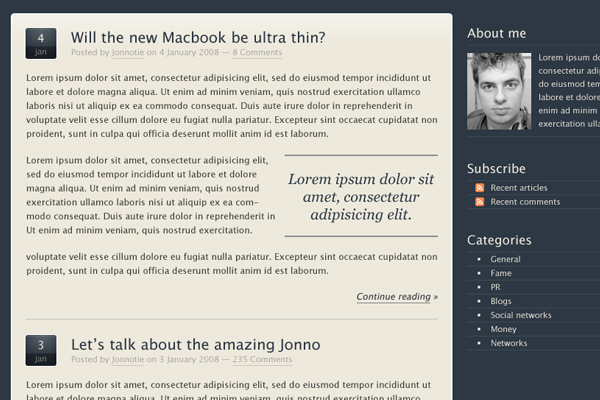Select the General category
The image size is (600, 400).
pos(505,259)
